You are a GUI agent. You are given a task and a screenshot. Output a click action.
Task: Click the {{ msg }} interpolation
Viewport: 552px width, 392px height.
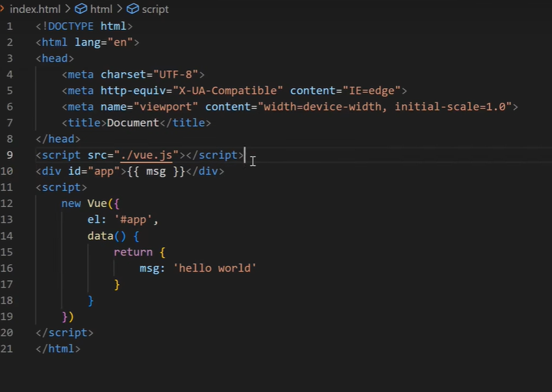(156, 171)
